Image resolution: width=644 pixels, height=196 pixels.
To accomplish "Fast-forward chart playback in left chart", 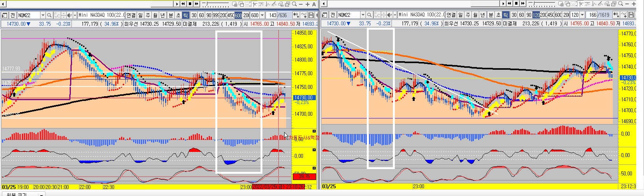I will pyautogui.click(x=197, y=4).
